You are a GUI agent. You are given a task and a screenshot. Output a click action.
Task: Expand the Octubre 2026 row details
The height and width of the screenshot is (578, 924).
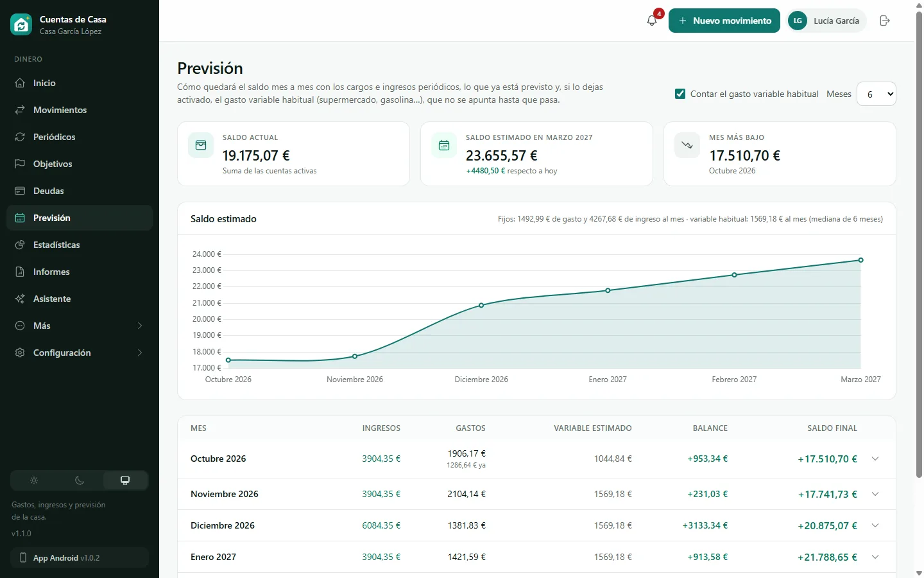point(875,459)
